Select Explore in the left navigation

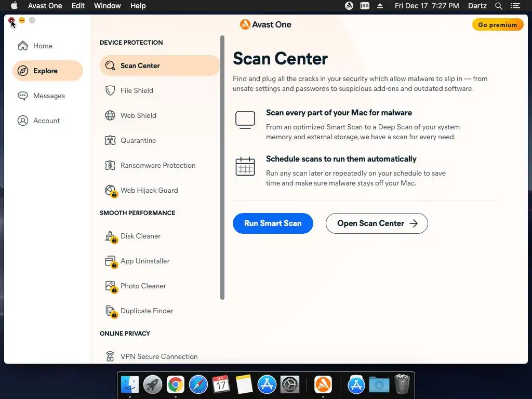[47, 71]
